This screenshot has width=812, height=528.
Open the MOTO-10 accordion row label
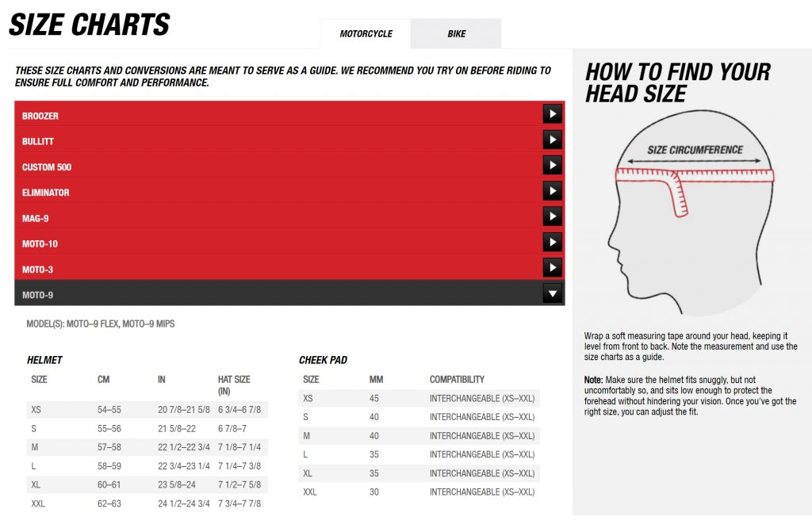40,244
